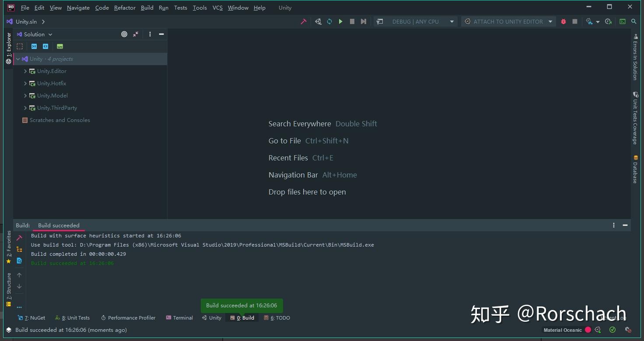Click the blue <= icon under the Solution header
644x341 pixels.
click(45, 46)
